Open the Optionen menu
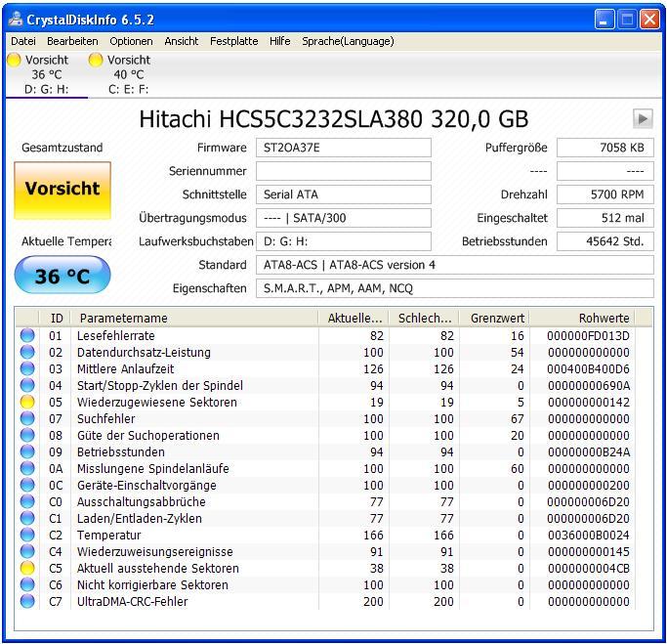The width and height of the screenshot is (667, 644). (x=131, y=41)
